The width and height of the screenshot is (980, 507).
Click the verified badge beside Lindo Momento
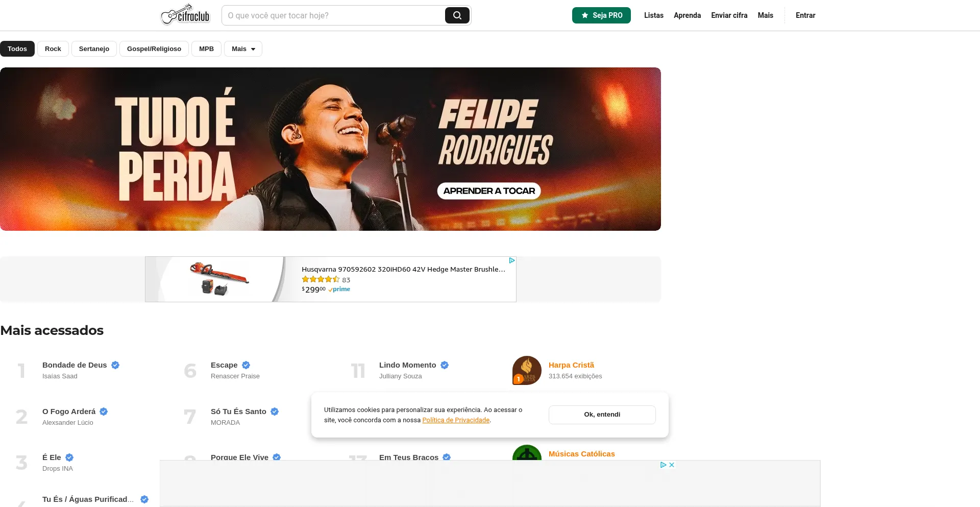tap(445, 365)
